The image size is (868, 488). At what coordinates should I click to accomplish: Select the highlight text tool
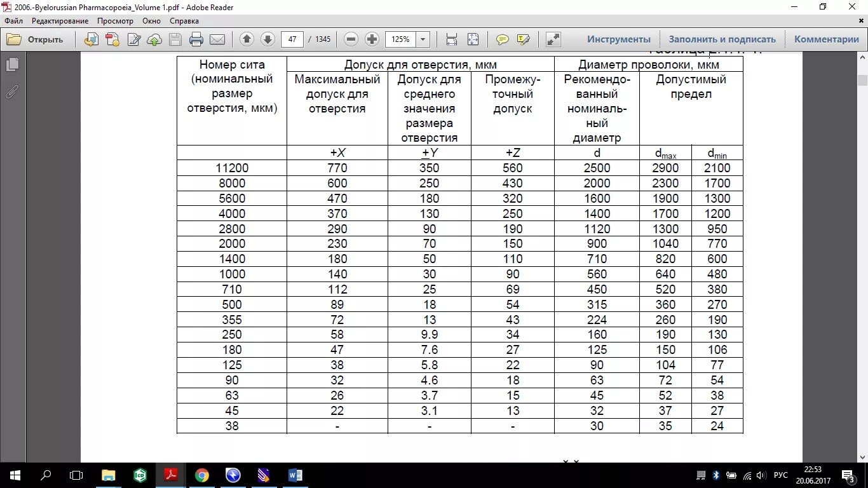pyautogui.click(x=524, y=39)
